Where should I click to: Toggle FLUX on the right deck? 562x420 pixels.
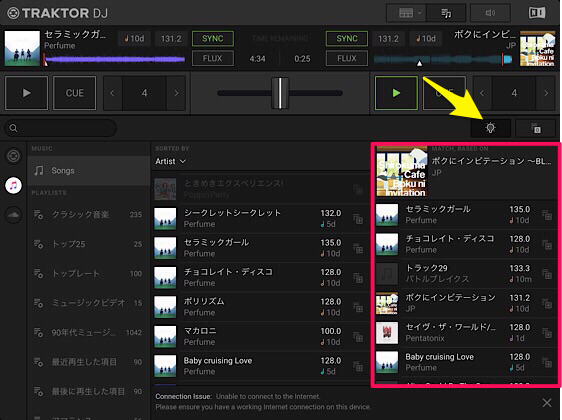[x=347, y=58]
